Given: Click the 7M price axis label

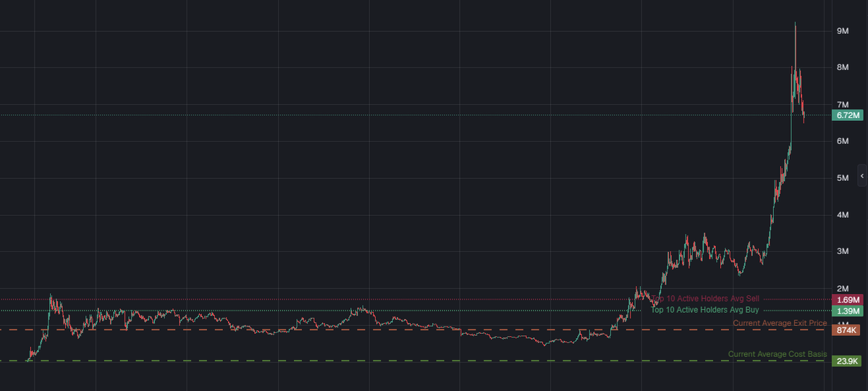Looking at the screenshot, I should [x=843, y=105].
